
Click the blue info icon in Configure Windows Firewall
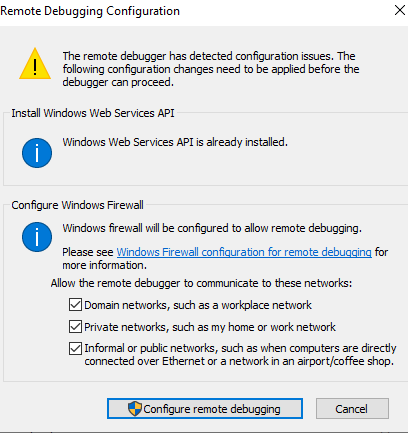(37, 237)
